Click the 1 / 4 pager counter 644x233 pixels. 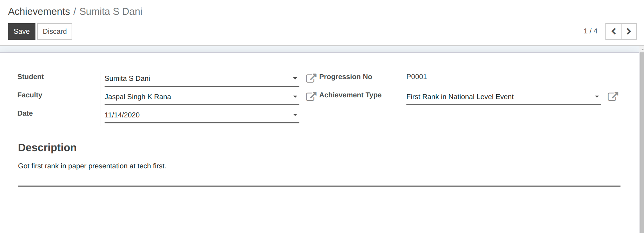click(590, 31)
